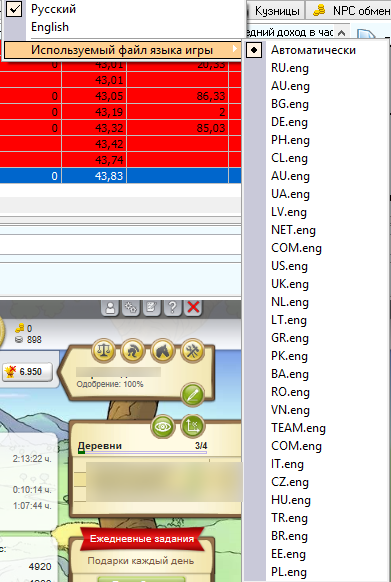391x582 pixels.
Task: Switch to the NPC обмен tab
Action: point(349,10)
